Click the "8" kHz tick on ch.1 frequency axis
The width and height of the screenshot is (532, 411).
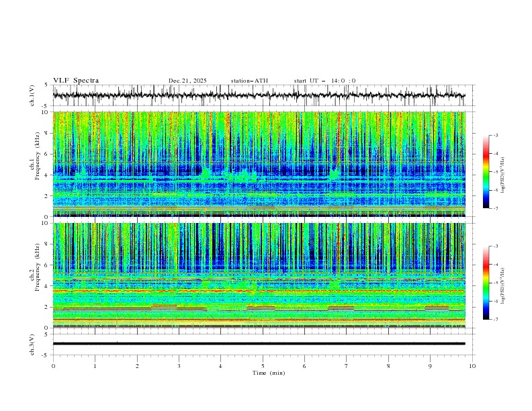coord(48,133)
